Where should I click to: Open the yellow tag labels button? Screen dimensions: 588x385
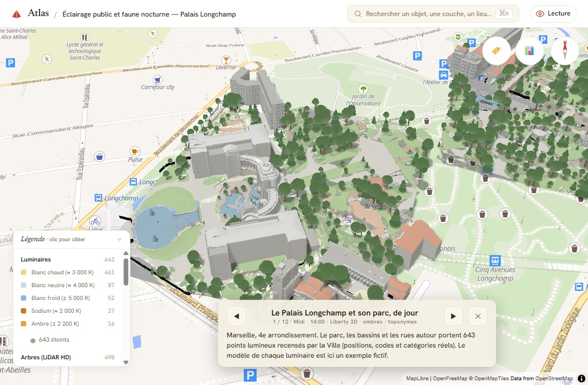click(497, 51)
